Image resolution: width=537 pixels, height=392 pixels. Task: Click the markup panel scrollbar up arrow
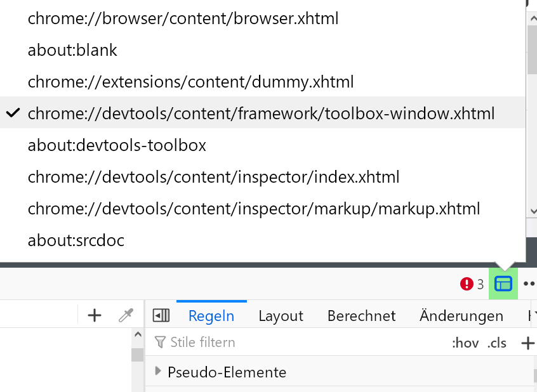pyautogui.click(x=137, y=335)
